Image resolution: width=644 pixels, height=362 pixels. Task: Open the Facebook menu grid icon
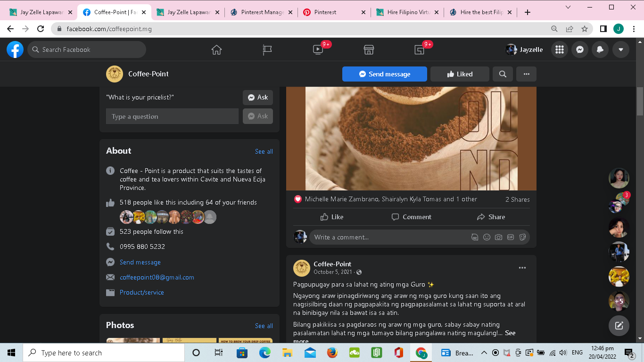tap(560, 49)
